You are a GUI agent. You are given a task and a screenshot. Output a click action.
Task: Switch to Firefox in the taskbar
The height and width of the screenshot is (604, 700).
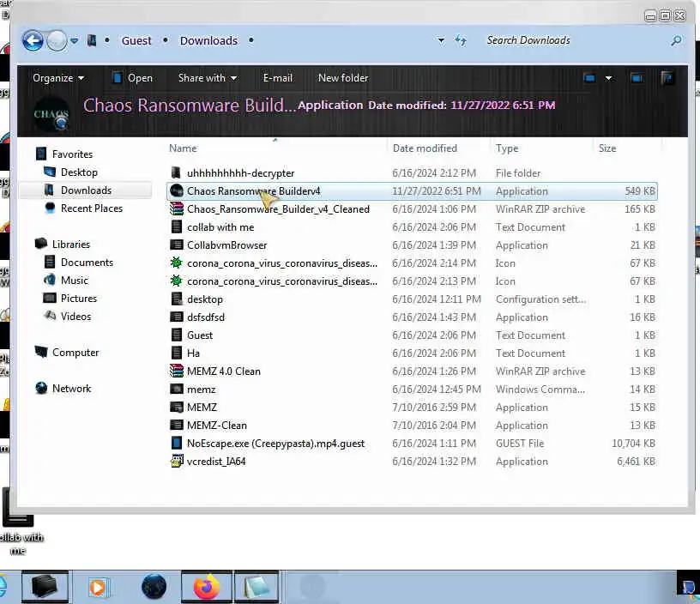click(x=207, y=587)
